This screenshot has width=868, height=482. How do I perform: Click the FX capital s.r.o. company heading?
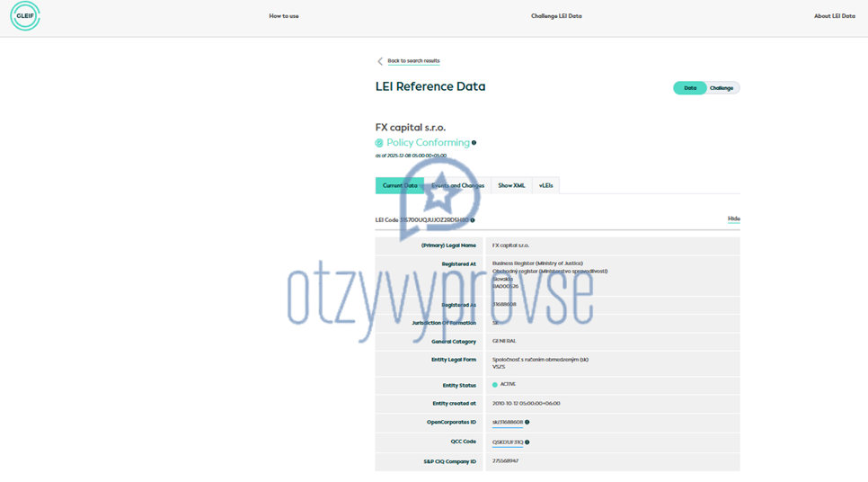pyautogui.click(x=411, y=128)
